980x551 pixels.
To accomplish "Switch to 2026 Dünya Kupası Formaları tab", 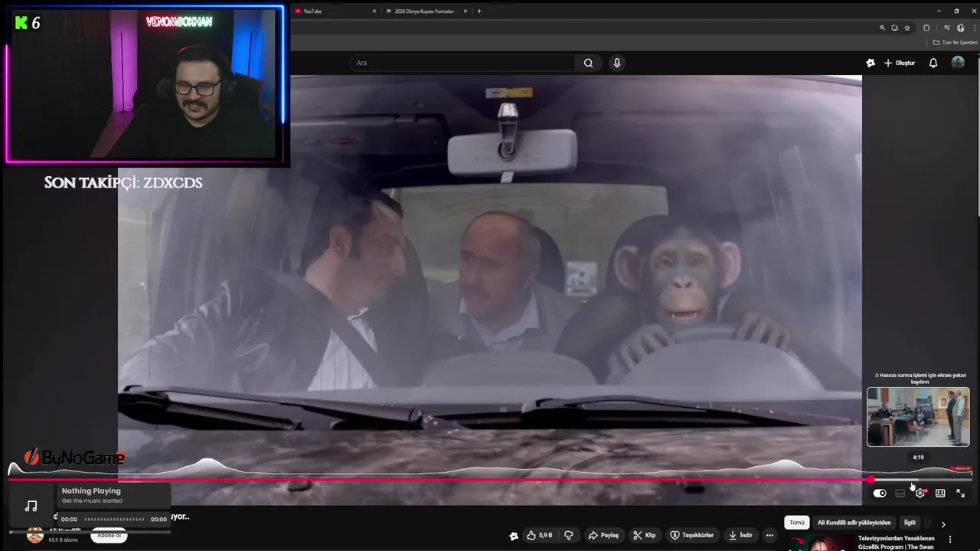I will pos(426,11).
